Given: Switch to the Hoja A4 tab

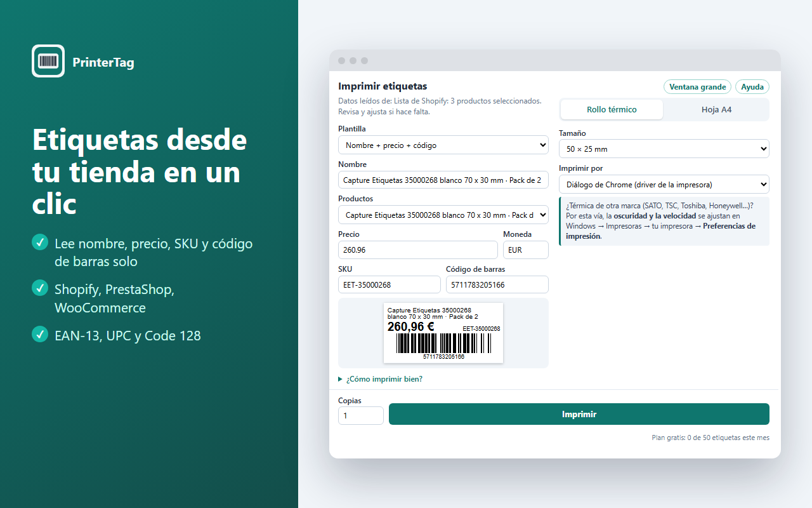Looking at the screenshot, I should pyautogui.click(x=716, y=109).
